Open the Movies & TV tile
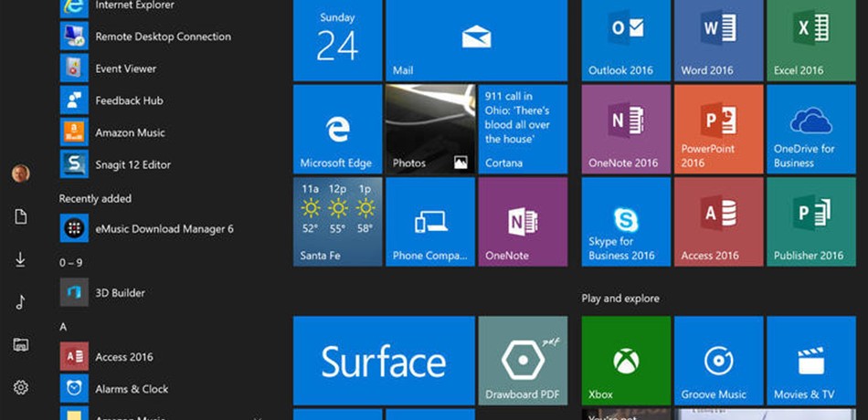Screen dimensions: 868x420 811,361
